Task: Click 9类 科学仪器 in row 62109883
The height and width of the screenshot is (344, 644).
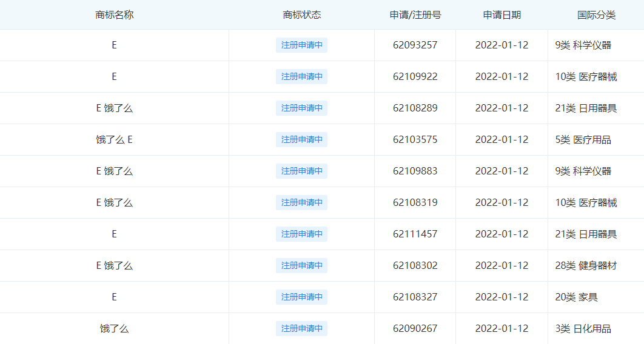Action: [x=583, y=171]
